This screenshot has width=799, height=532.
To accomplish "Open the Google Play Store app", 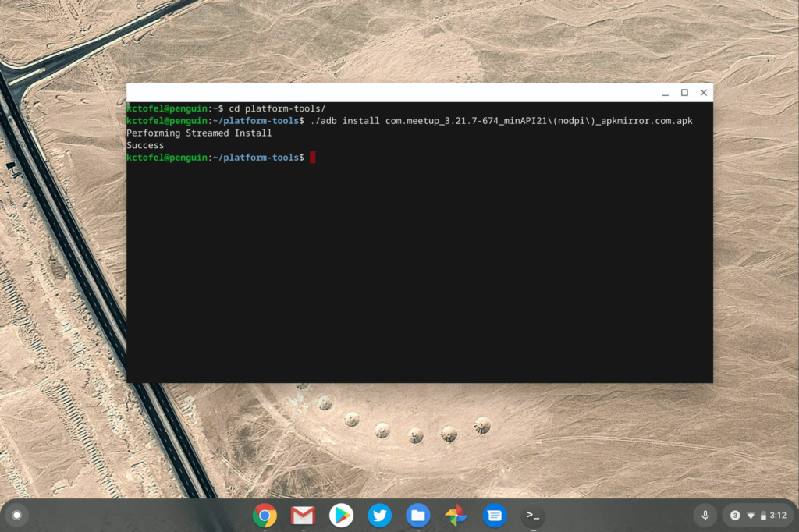I will [x=342, y=516].
